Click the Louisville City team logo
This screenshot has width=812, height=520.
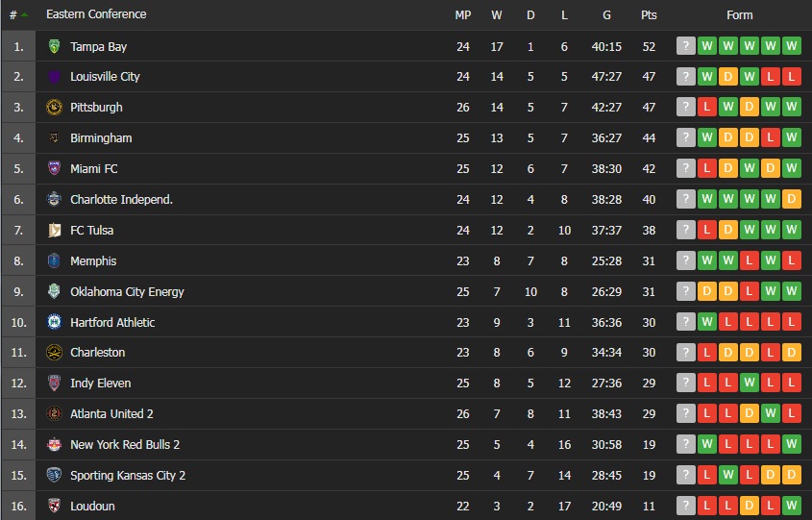pyautogui.click(x=54, y=77)
